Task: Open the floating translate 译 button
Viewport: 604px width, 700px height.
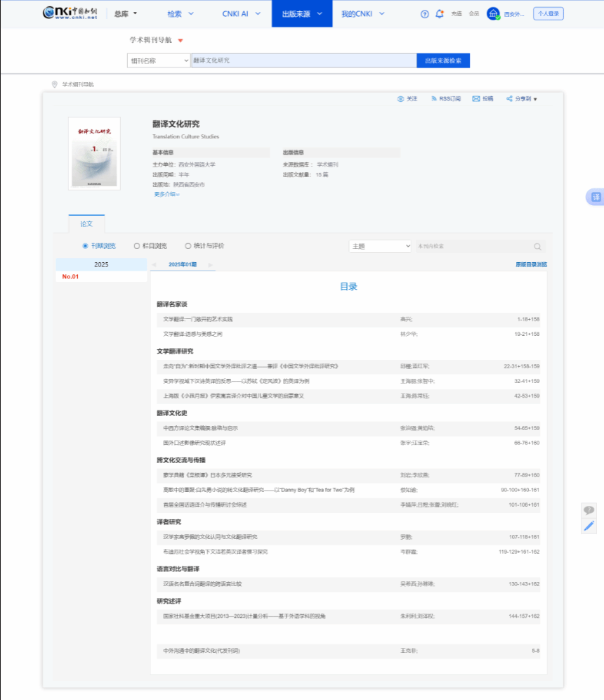Action: click(x=596, y=197)
